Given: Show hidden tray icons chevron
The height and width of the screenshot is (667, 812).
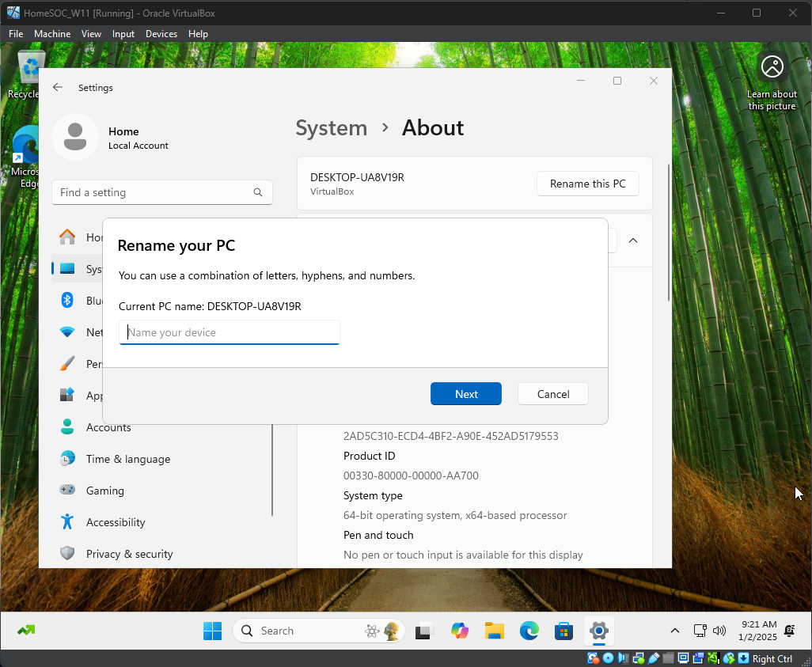Looking at the screenshot, I should [675, 631].
